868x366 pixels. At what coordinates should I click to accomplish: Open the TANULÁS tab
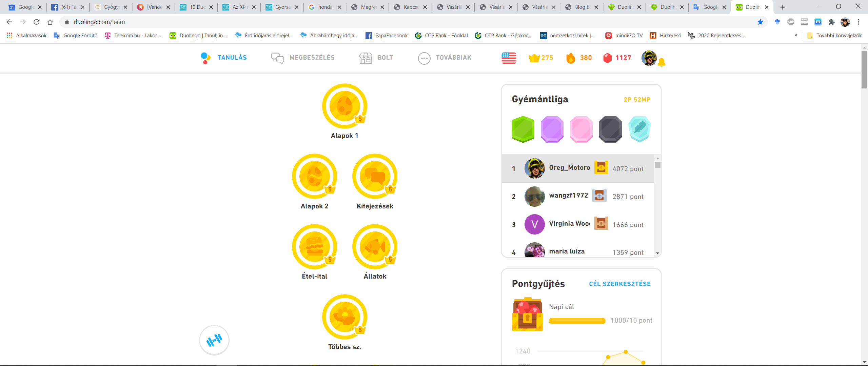(224, 58)
